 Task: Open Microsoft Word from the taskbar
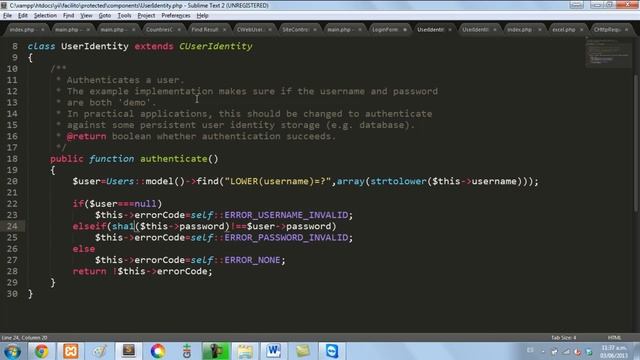coord(273,351)
